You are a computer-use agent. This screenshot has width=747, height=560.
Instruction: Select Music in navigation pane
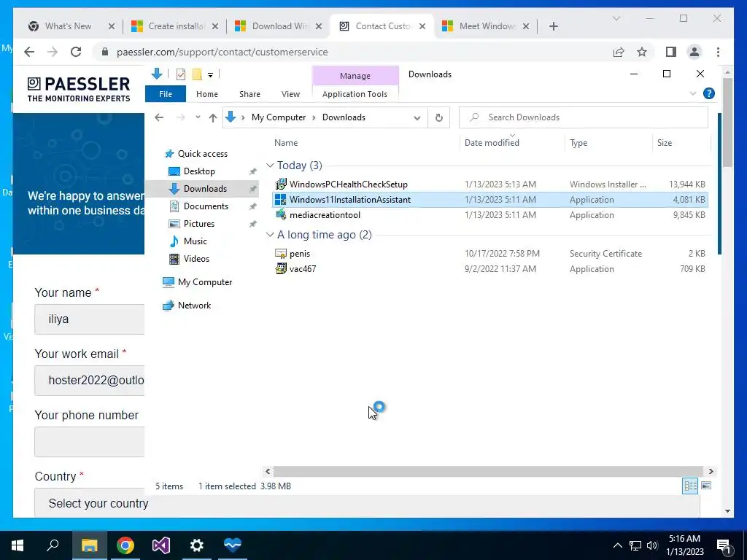pos(195,241)
